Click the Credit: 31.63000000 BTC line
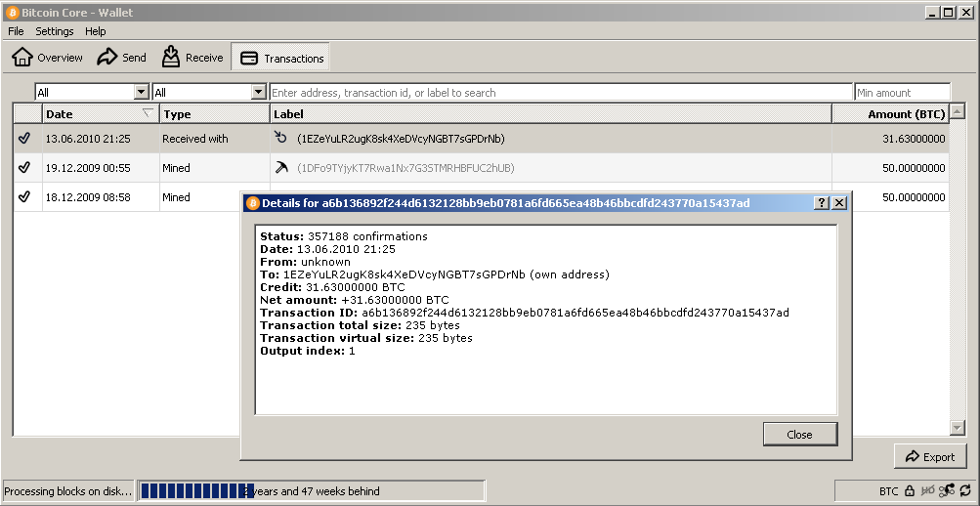Screen dimensions: 980x506 pos(332,287)
